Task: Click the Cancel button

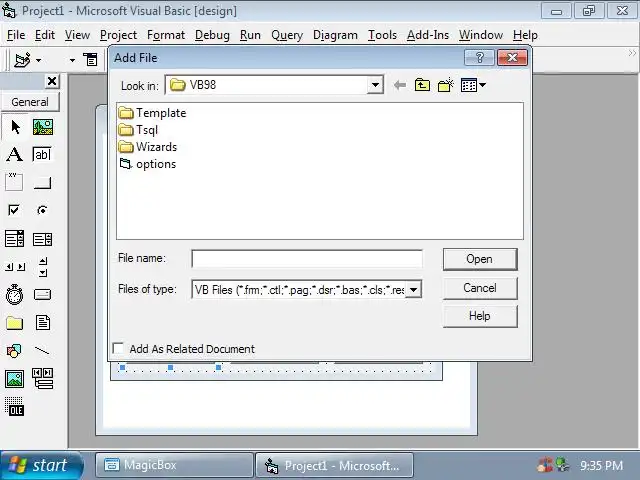Action: tap(480, 288)
